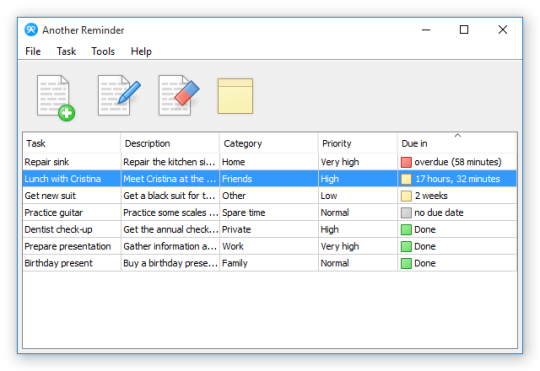Select the Birthday present task
Image resolution: width=540 pixels, height=371 pixels.
59,263
